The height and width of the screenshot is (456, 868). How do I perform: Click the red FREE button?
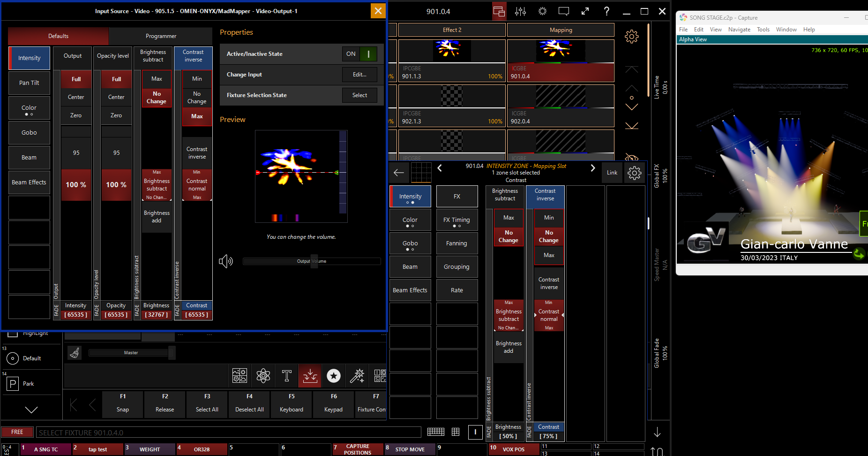(17, 432)
